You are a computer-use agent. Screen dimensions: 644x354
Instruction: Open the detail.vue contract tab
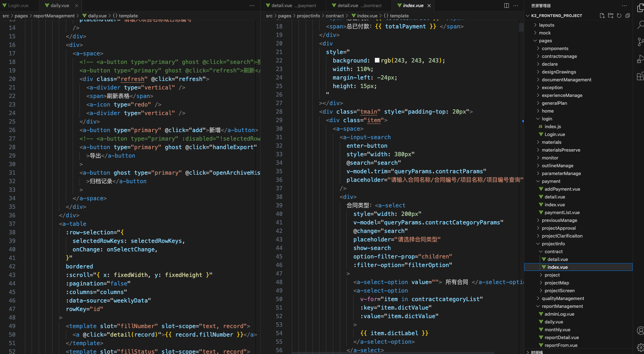pyautogui.click(x=360, y=5)
